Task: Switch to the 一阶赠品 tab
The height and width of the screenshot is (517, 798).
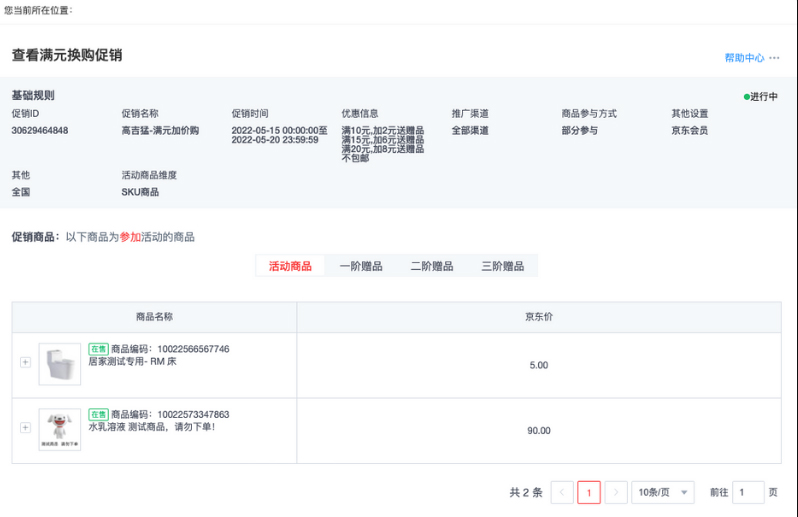Action: [x=361, y=266]
